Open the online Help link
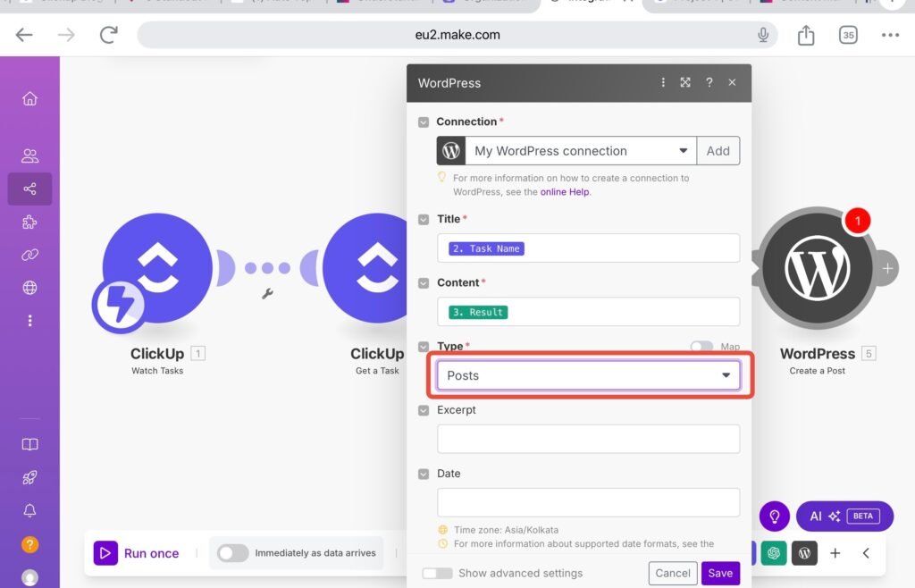This screenshot has width=915, height=588. tap(565, 192)
